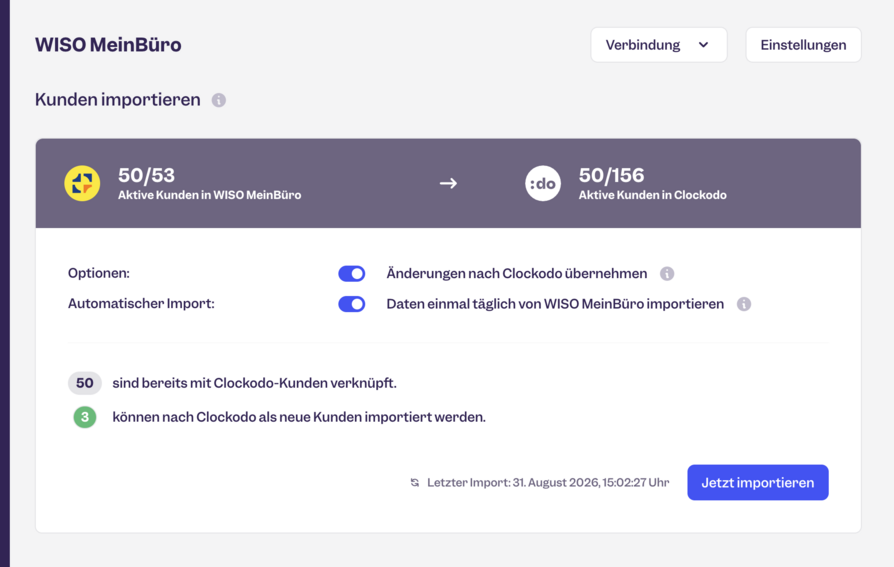Toggle daily automatic import switch
This screenshot has width=894, height=567.
(352, 304)
